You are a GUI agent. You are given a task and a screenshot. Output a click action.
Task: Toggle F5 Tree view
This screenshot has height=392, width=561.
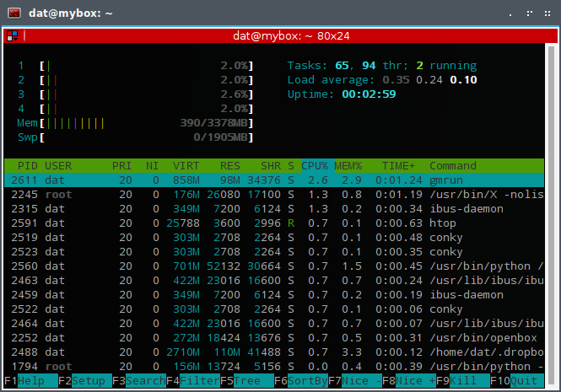[247, 381]
